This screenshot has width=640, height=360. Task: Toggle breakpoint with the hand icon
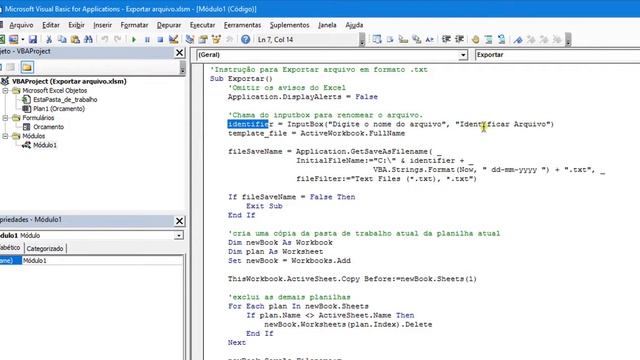(476, 40)
